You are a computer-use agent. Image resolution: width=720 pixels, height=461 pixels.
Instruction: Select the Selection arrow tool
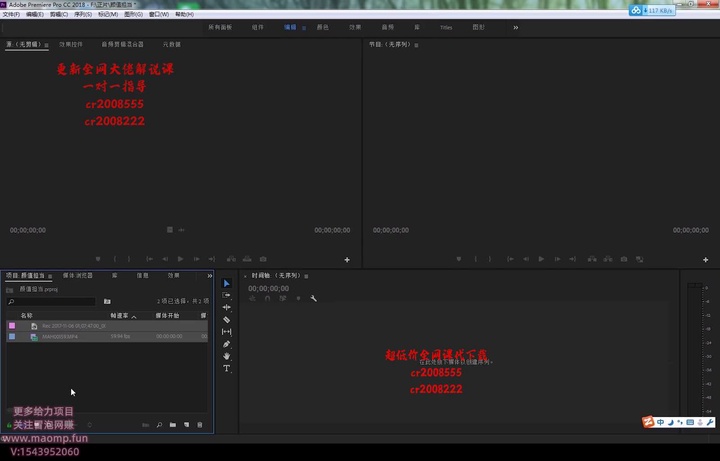click(226, 283)
